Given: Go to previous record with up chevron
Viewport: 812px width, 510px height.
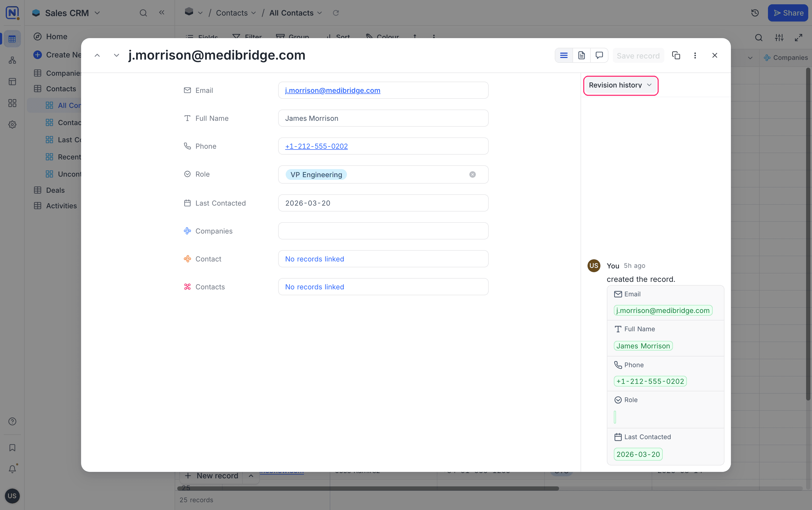Looking at the screenshot, I should [97, 55].
